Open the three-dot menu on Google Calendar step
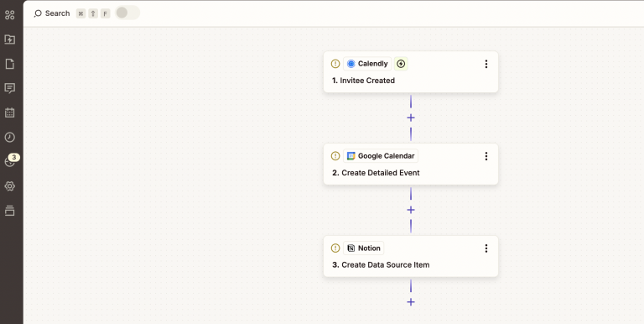 [486, 156]
